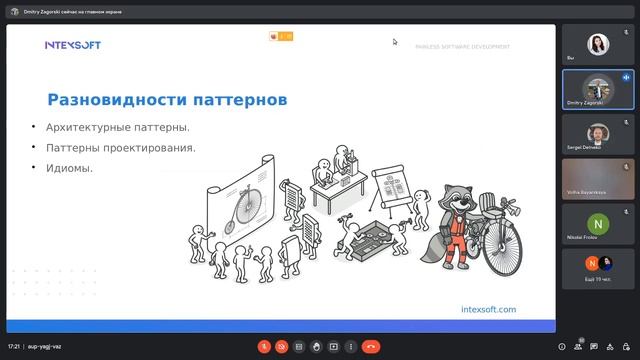Select Sergei's participant tile

(x=598, y=134)
